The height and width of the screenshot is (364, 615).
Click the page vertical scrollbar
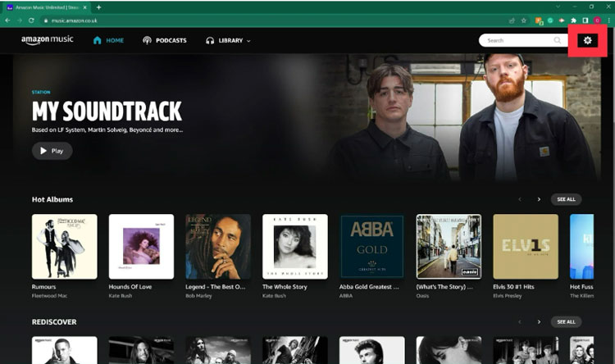(613, 196)
